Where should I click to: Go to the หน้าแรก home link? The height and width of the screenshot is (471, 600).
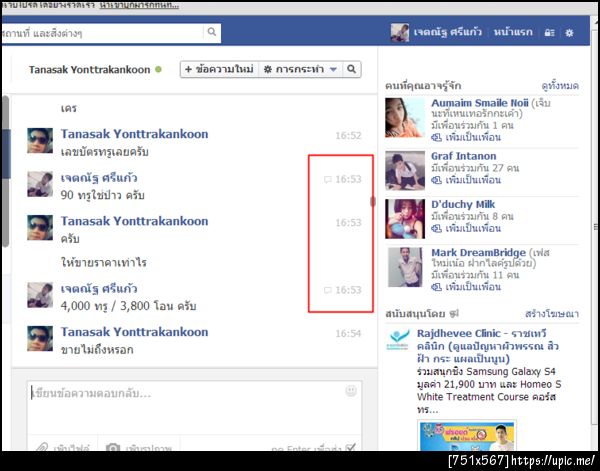(x=513, y=32)
